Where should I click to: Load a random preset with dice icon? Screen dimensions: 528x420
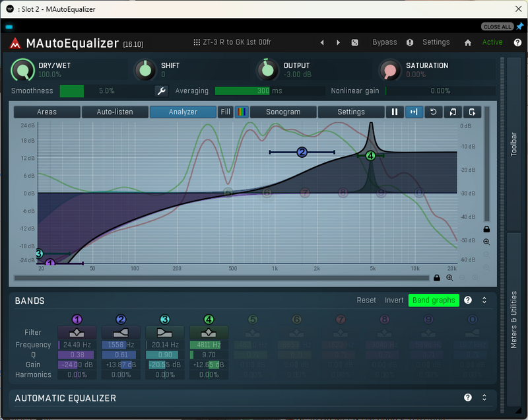354,42
